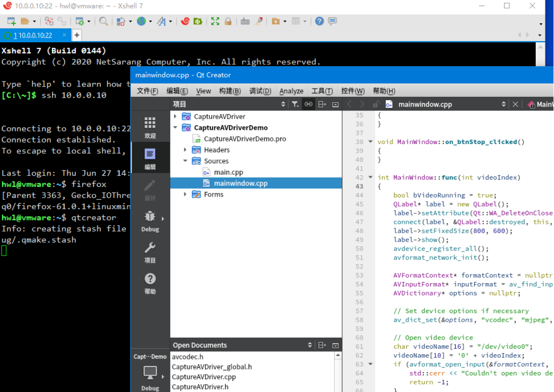Launch Xmanager via red swirl icon in Xshell
The width and height of the screenshot is (554, 392).
[x=185, y=21]
